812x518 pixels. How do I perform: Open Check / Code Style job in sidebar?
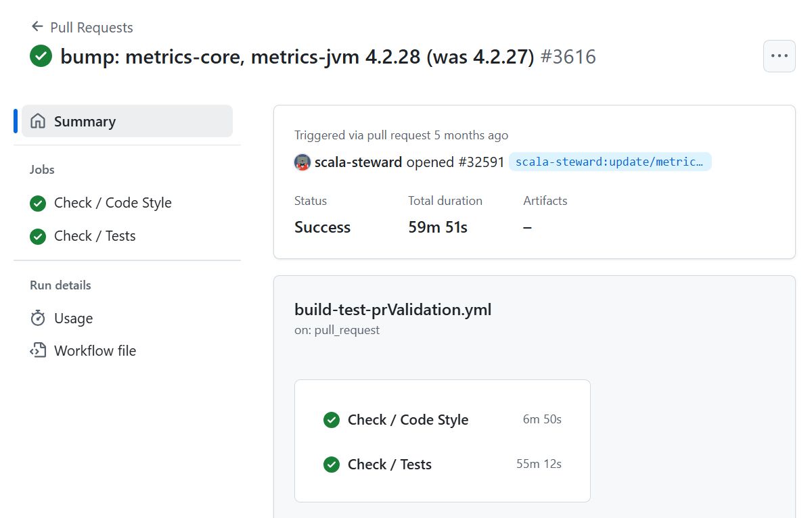click(x=112, y=203)
